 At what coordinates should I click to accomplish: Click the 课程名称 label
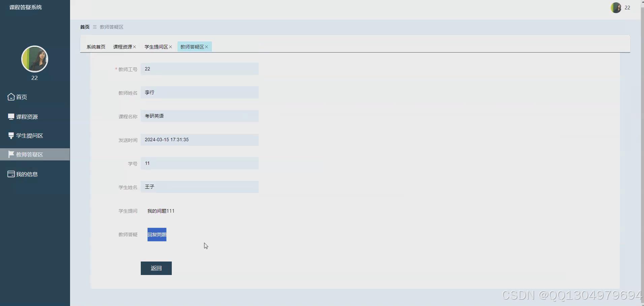click(128, 117)
